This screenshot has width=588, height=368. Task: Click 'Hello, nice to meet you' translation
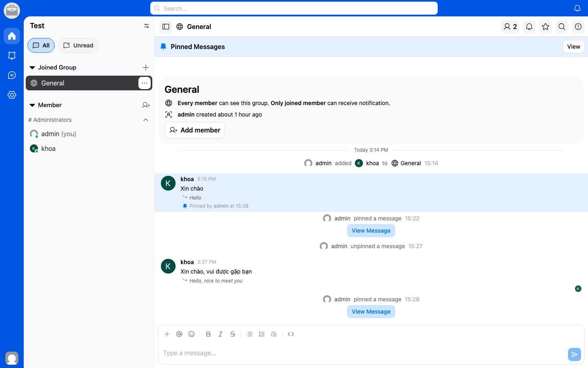click(x=216, y=280)
